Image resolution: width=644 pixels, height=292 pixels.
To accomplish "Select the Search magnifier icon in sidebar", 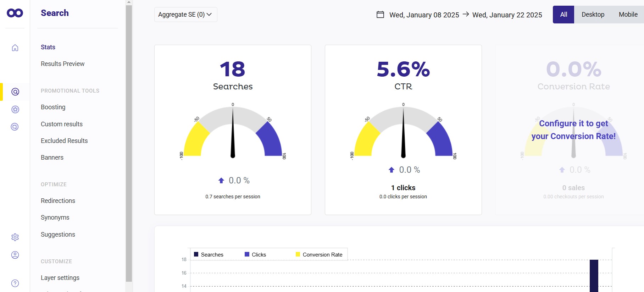I will pos(15,92).
